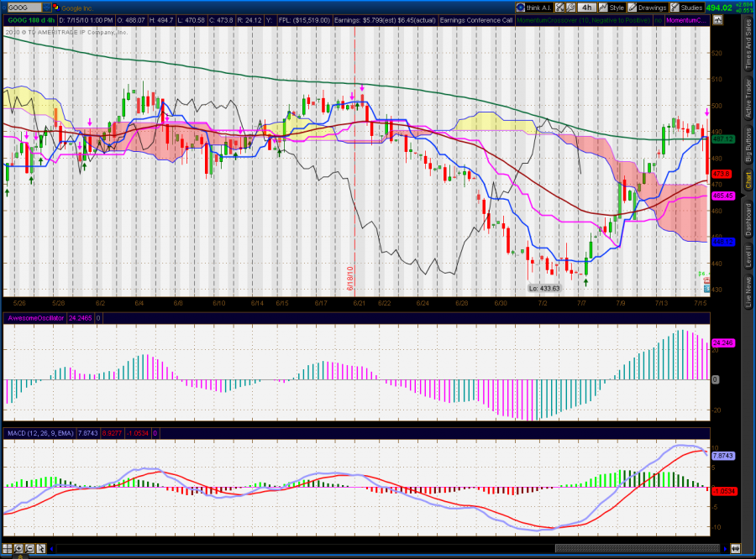Change the 4h time frame
756x559 pixels.
coord(587,8)
